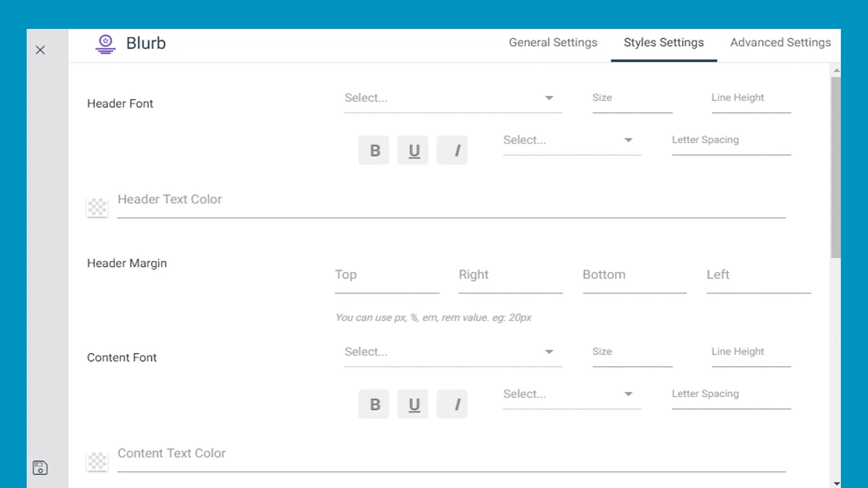Toggle bold for Header Font
Image resolution: width=868 pixels, height=488 pixels.
click(x=374, y=150)
